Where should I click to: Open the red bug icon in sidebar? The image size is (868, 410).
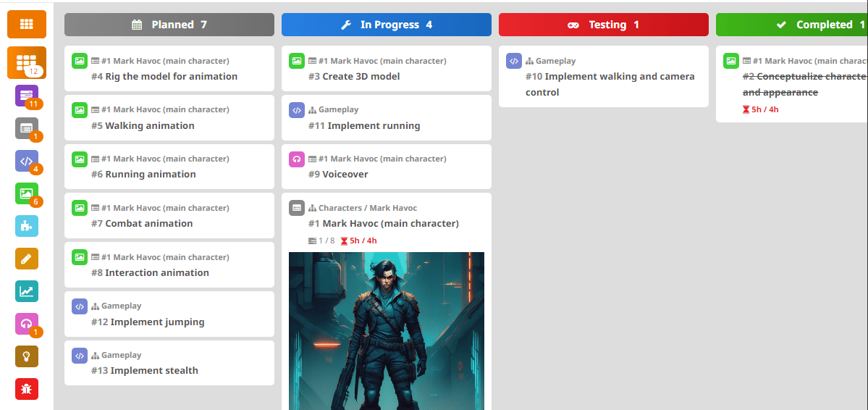[x=27, y=389]
